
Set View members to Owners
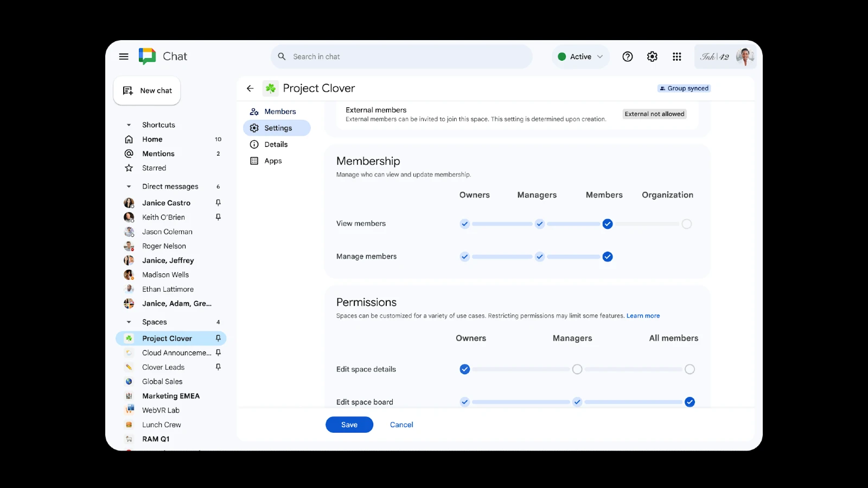pyautogui.click(x=465, y=224)
